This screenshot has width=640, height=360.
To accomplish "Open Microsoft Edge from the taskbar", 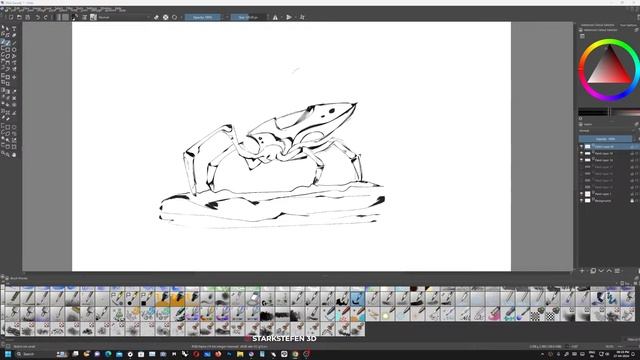I will [108, 354].
